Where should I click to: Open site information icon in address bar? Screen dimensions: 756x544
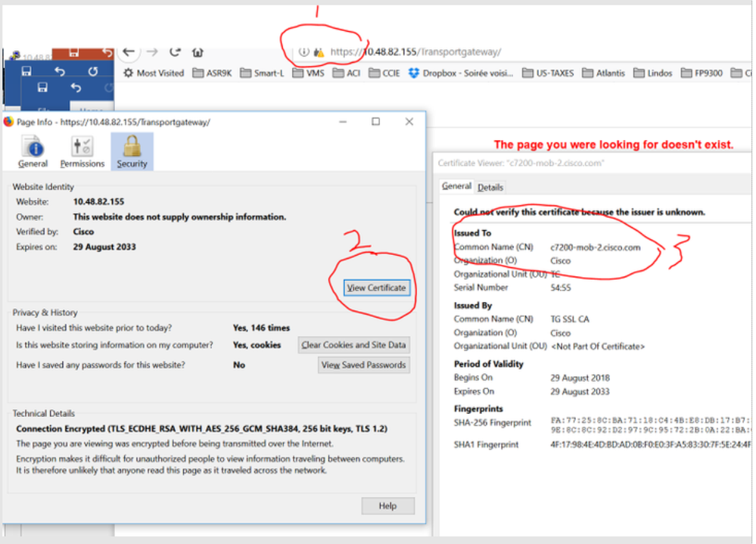point(303,52)
